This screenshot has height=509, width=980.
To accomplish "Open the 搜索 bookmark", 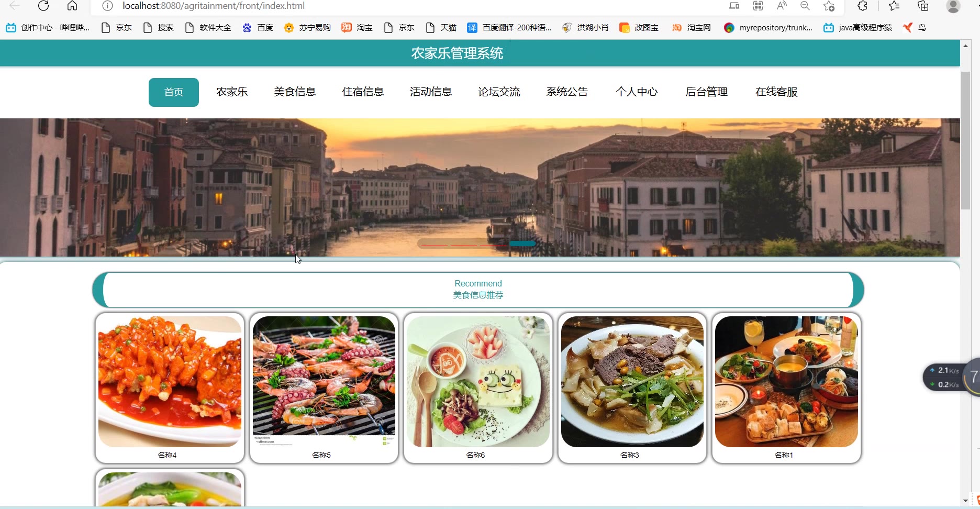I will click(158, 28).
